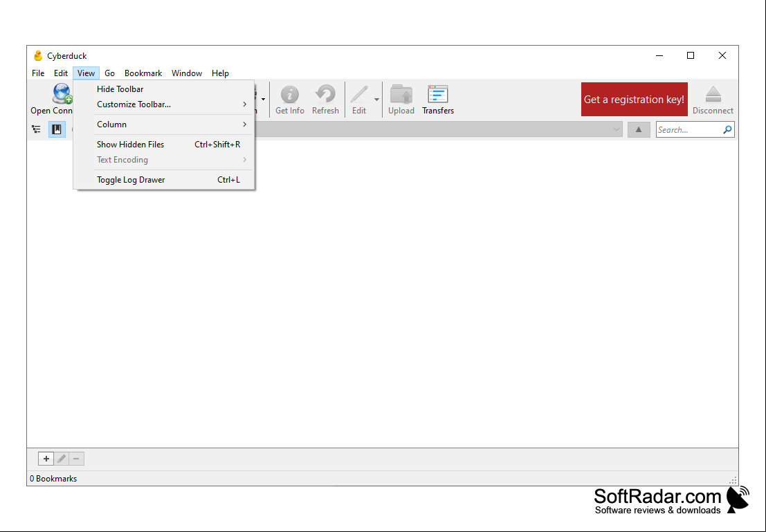This screenshot has height=532, width=766.
Task: Close the open View menu
Action: tap(86, 73)
